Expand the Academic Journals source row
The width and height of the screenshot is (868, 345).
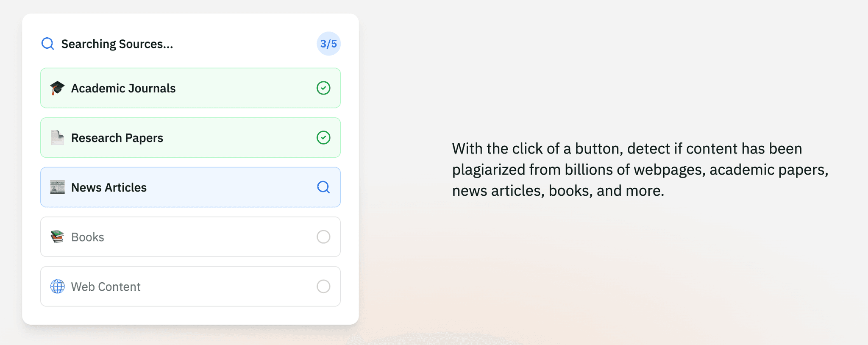tap(190, 88)
